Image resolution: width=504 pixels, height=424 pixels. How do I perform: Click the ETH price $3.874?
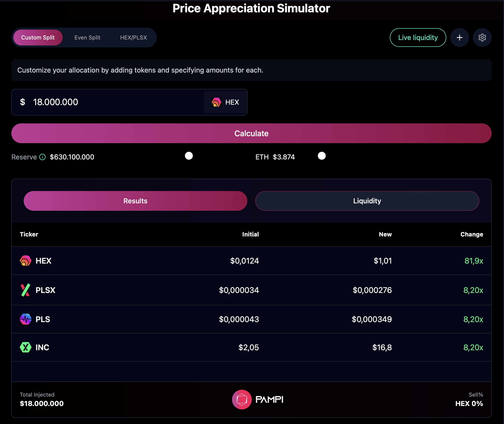click(x=284, y=157)
